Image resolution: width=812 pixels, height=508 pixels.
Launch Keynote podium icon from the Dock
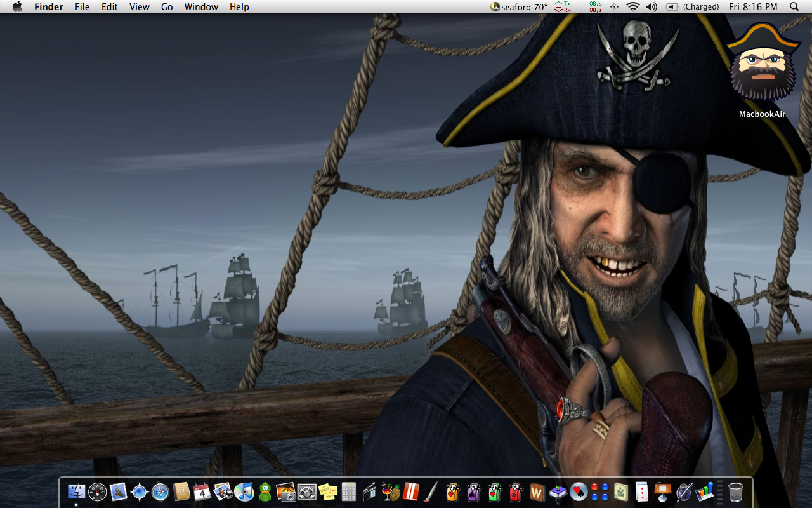pyautogui.click(x=662, y=491)
